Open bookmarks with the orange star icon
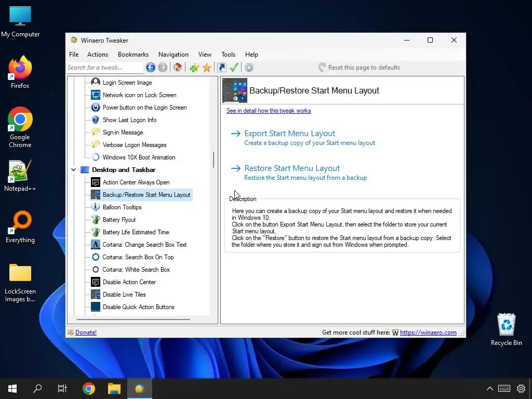 pos(207,68)
